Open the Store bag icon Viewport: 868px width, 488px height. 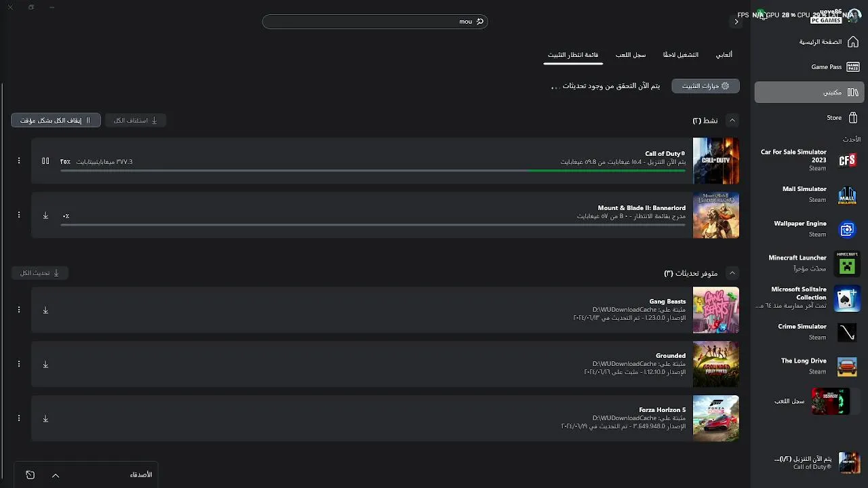[853, 117]
